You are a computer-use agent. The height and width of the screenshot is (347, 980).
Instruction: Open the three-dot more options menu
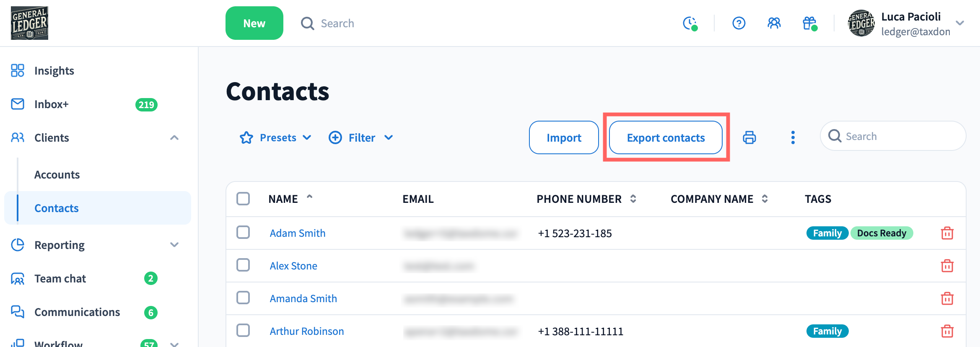tap(793, 137)
